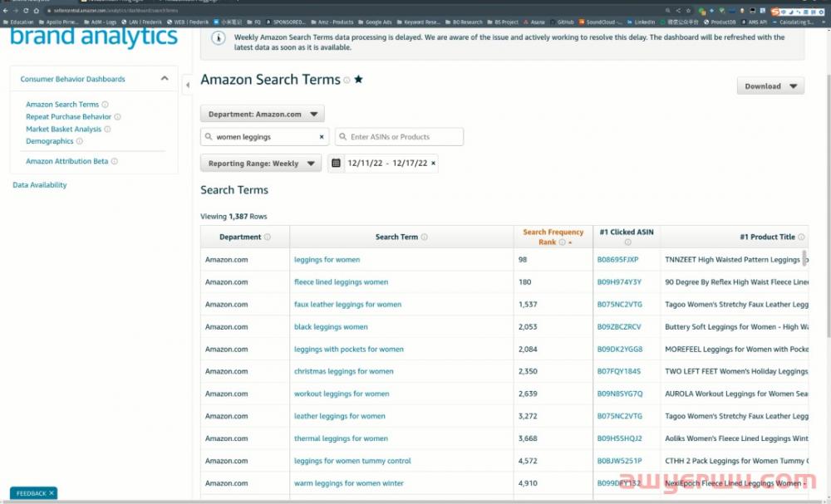
Task: Open 'fleece lined leggings women' search term
Action: pos(342,282)
